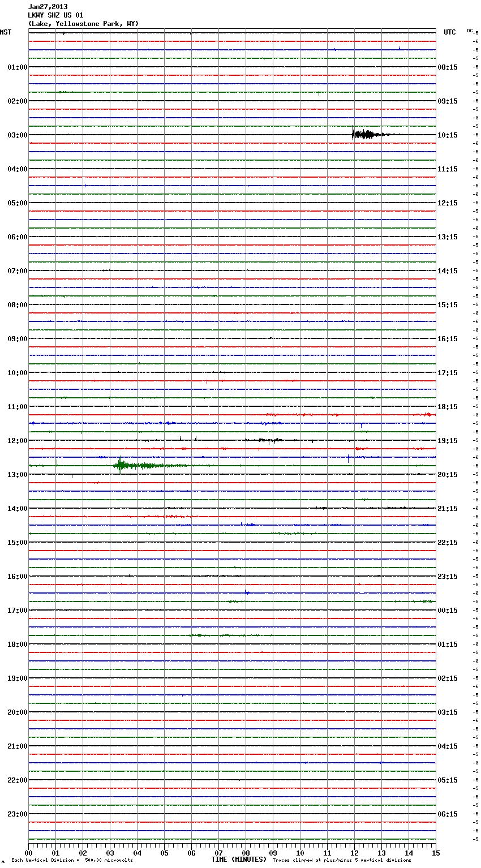481x868 pixels.
Task: Select the 15:00 MST row label
Action: 17,543
